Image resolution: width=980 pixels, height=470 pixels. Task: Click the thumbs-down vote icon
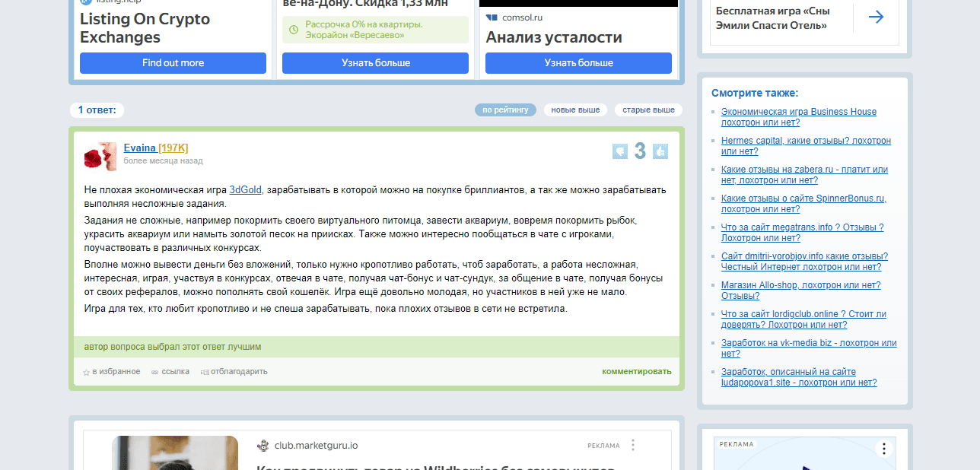(x=619, y=151)
